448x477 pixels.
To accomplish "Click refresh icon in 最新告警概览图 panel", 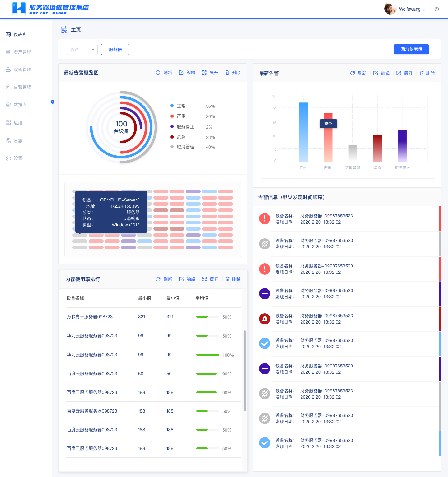I will pyautogui.click(x=158, y=73).
